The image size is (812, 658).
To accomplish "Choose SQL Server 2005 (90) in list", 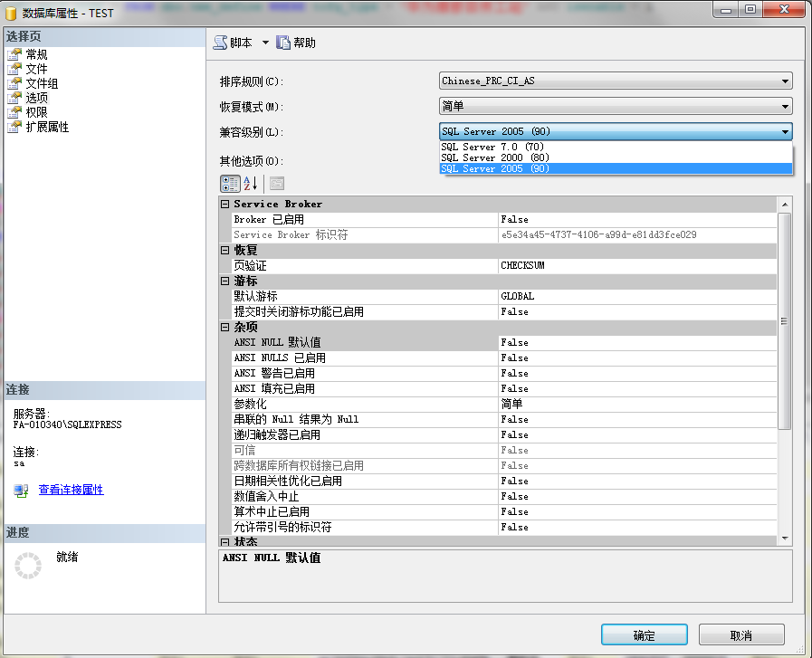I will (616, 168).
